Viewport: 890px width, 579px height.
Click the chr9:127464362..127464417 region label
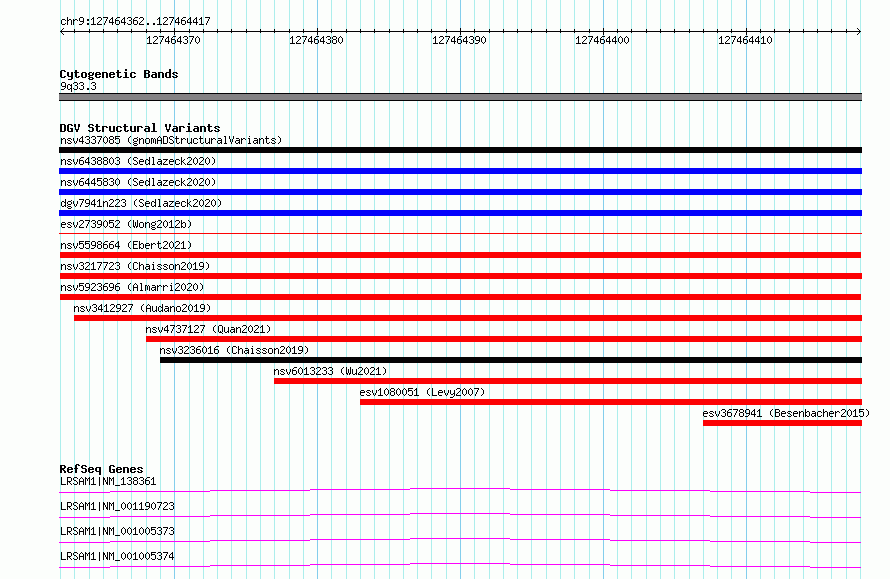click(135, 22)
